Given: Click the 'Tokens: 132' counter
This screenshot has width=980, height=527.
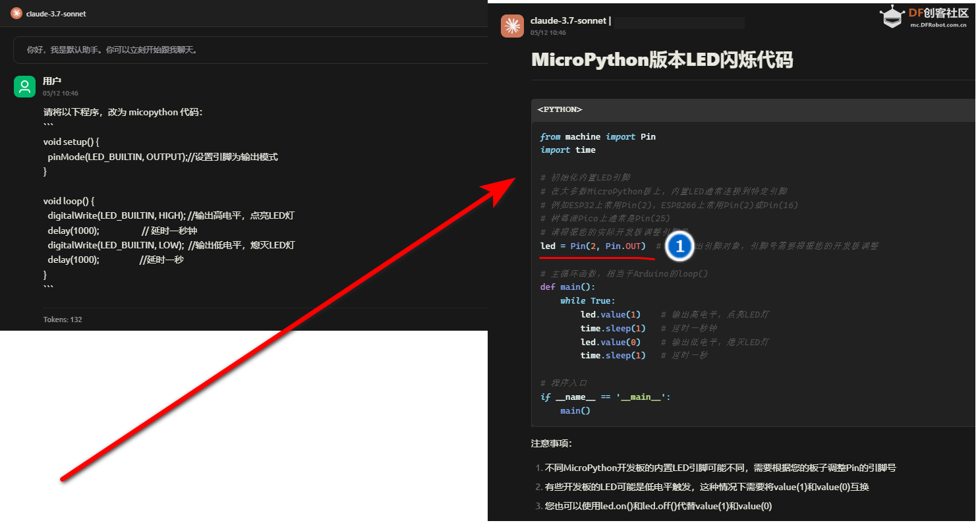Looking at the screenshot, I should click(63, 319).
